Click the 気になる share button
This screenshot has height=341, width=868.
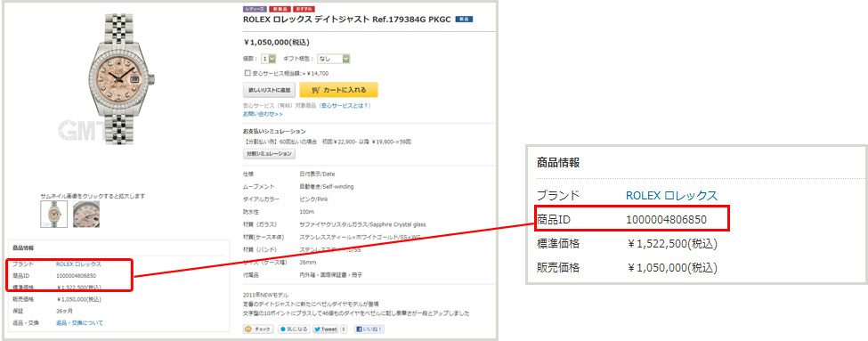tap(294, 329)
